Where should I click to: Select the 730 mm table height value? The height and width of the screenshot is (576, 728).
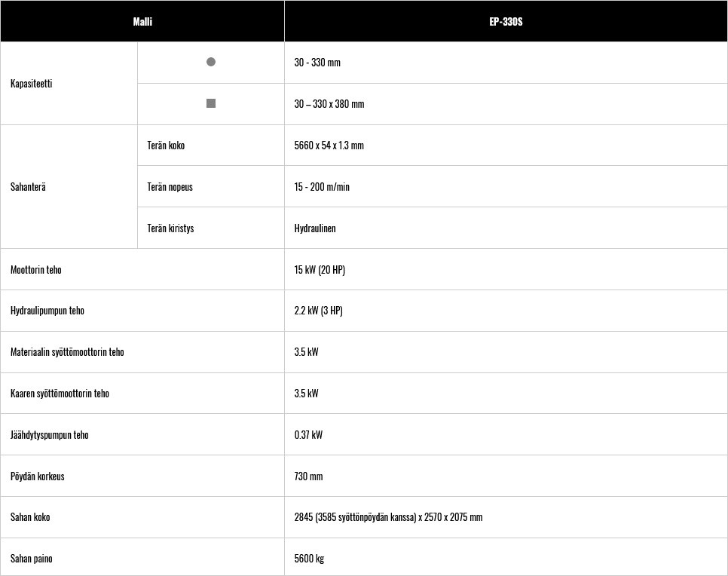(x=308, y=476)
